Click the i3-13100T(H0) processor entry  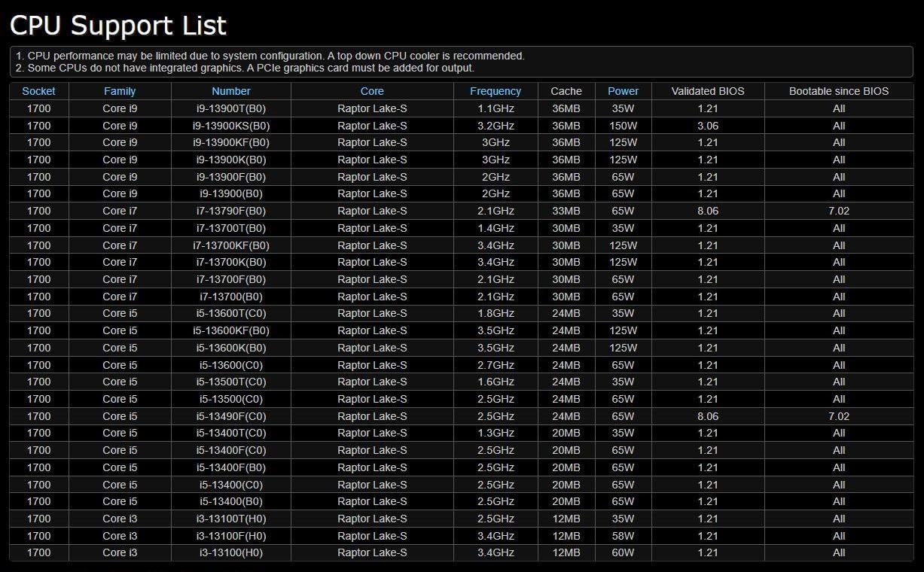[230, 519]
